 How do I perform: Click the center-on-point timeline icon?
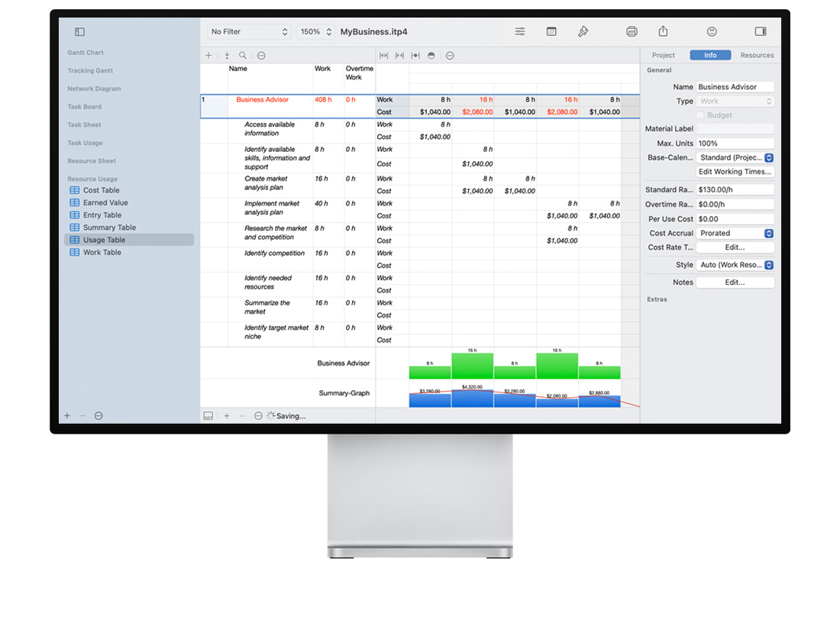click(x=415, y=56)
